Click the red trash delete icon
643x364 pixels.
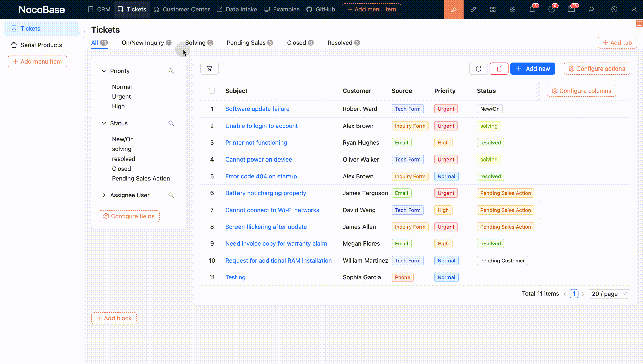499,69
